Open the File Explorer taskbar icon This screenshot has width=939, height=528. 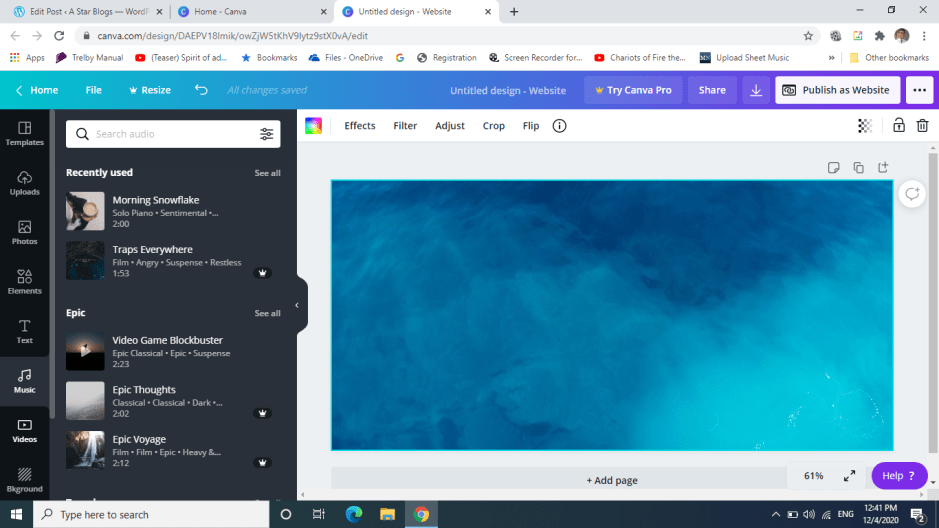(x=387, y=514)
